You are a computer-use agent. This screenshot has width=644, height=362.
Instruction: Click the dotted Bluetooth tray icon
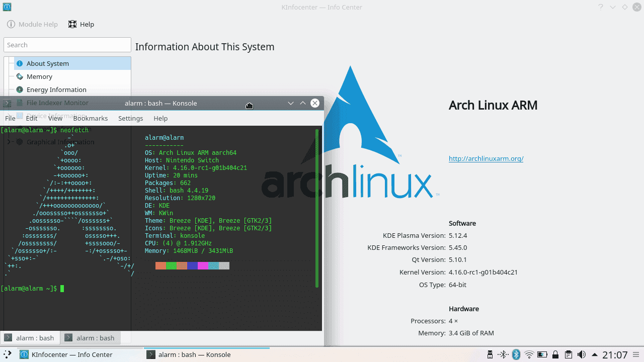(503, 354)
